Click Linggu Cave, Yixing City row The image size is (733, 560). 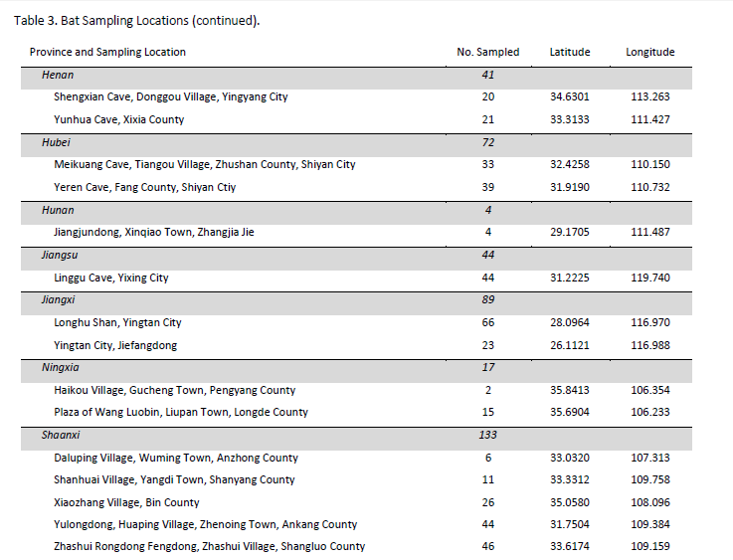point(110,278)
